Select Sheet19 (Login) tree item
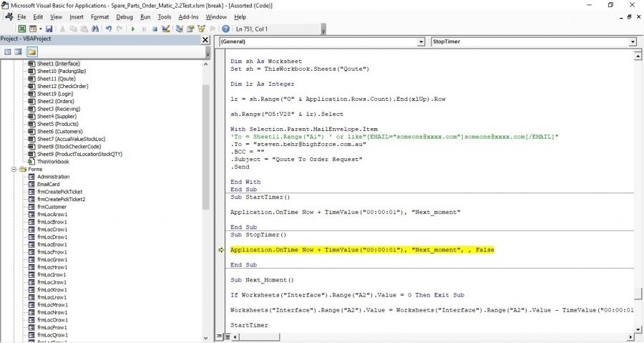The image size is (644, 343). [55, 94]
